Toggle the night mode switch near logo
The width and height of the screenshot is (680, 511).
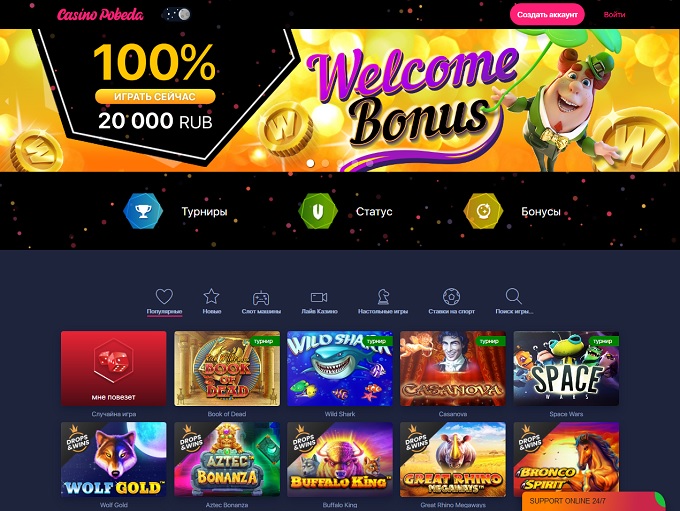[177, 14]
